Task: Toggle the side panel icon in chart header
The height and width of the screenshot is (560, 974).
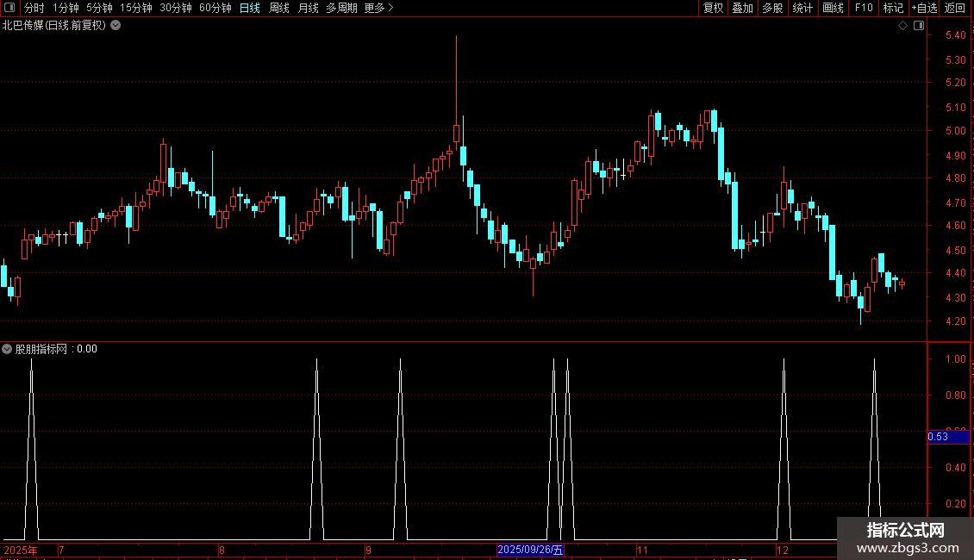Action: (919, 26)
